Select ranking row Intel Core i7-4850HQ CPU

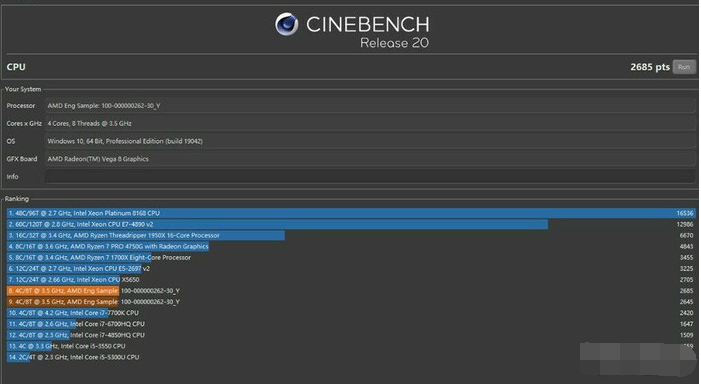pyautogui.click(x=351, y=335)
